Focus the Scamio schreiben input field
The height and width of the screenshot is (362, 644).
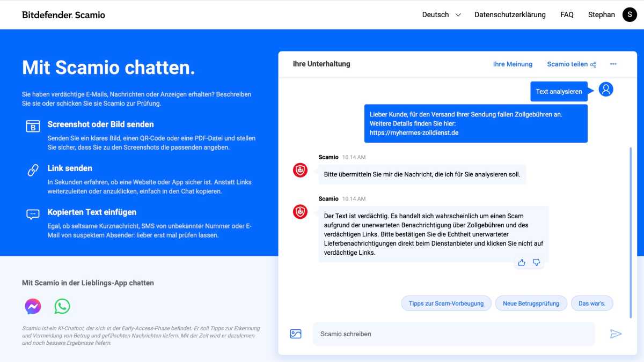[453, 334]
